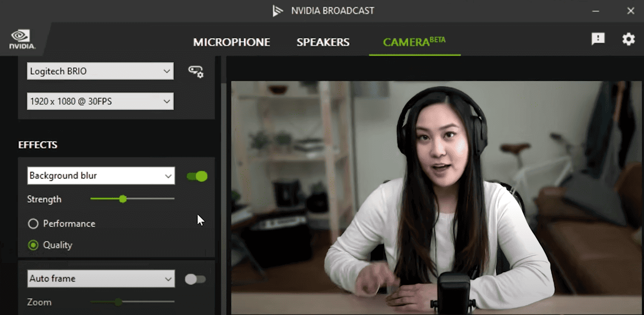Open the feedback icon in the header
Viewport: 644px width, 315px height.
pos(598,39)
